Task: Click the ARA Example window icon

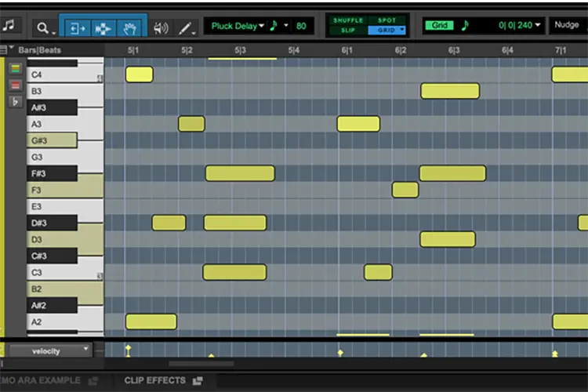Action: coord(93,381)
